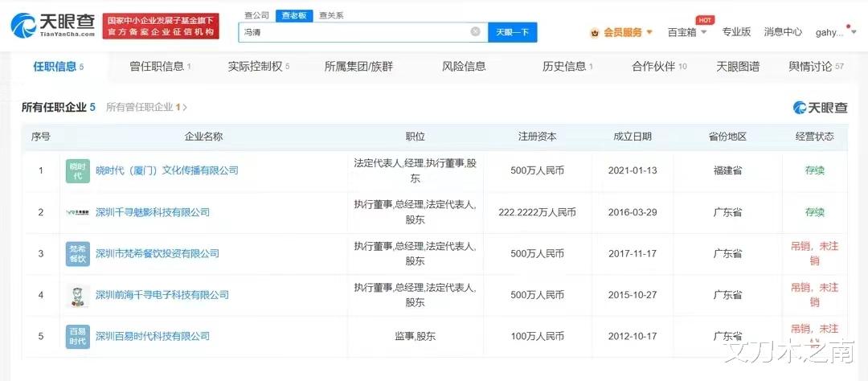Open the 消息中心 link
The width and height of the screenshot is (868, 381).
tap(783, 32)
